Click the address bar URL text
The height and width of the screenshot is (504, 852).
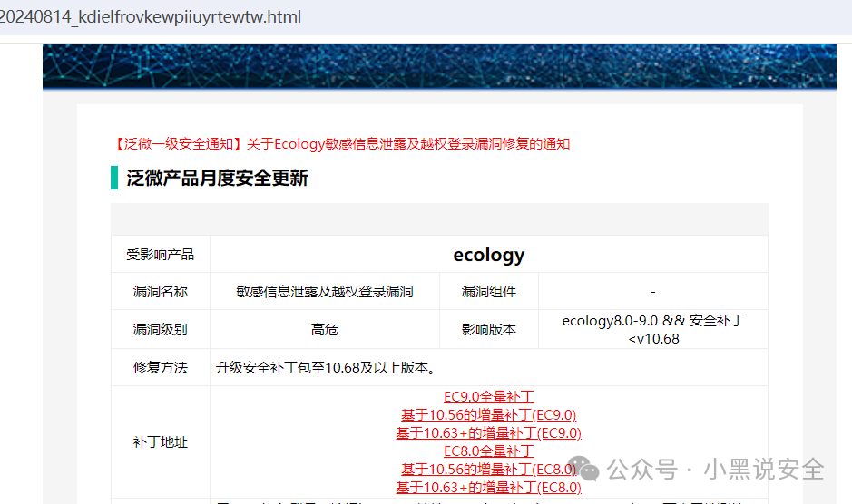(x=150, y=17)
